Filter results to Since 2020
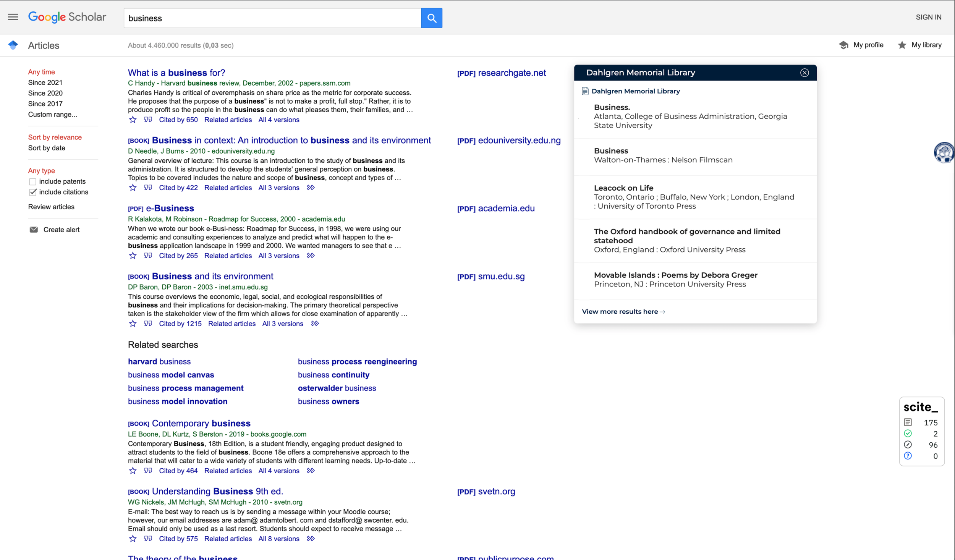The image size is (955, 560). (x=45, y=93)
